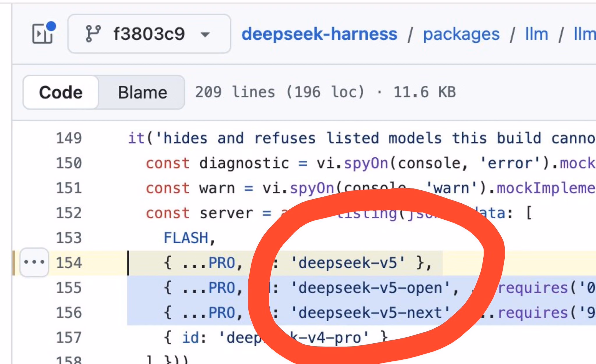Image resolution: width=596 pixels, height=364 pixels.
Task: Click 'deepseek-v5-open' string on line 155
Action: pos(370,288)
